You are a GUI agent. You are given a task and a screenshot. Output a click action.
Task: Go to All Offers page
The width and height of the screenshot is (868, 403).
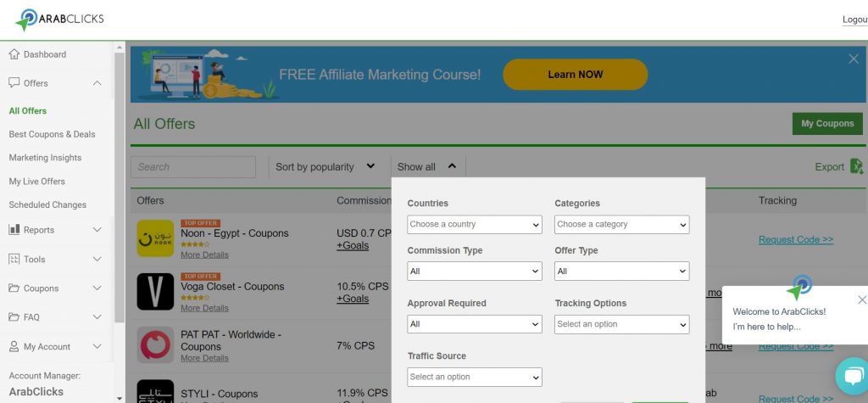(28, 111)
